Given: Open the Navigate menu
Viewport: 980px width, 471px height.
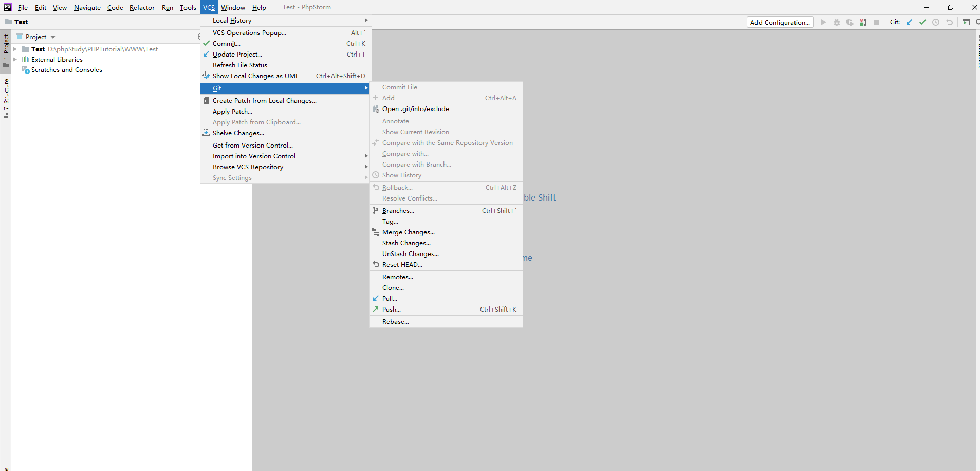Looking at the screenshot, I should tap(87, 7).
